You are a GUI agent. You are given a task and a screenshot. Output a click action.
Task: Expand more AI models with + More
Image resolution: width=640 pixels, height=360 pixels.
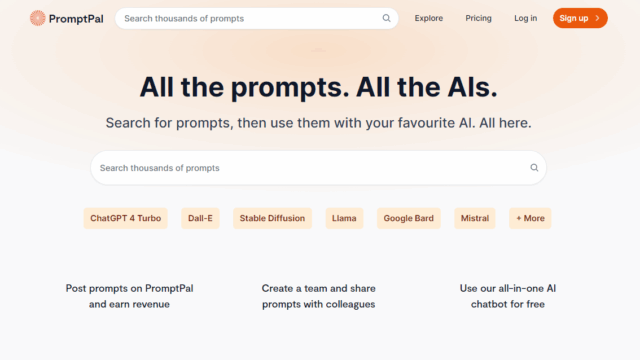coord(530,218)
